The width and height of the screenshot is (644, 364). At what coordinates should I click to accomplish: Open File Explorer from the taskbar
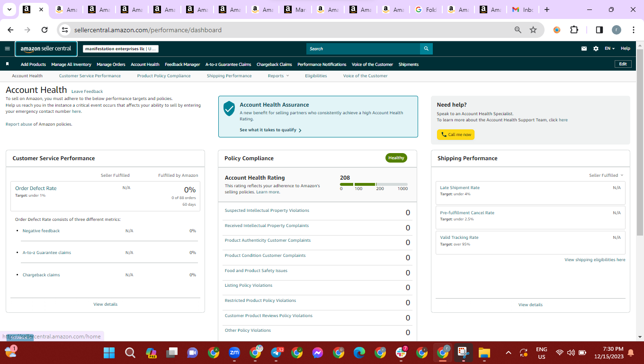(484, 353)
